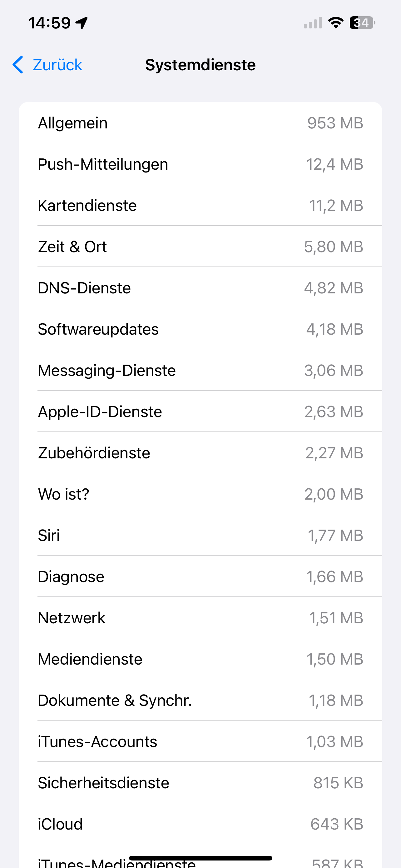Select the Push-Mitteilungen row
Image resolution: width=401 pixels, height=868 pixels.
[200, 164]
